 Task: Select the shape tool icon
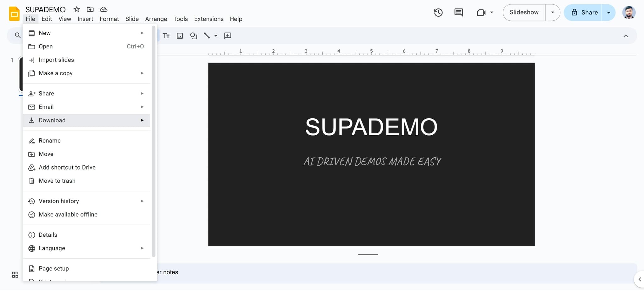(194, 36)
